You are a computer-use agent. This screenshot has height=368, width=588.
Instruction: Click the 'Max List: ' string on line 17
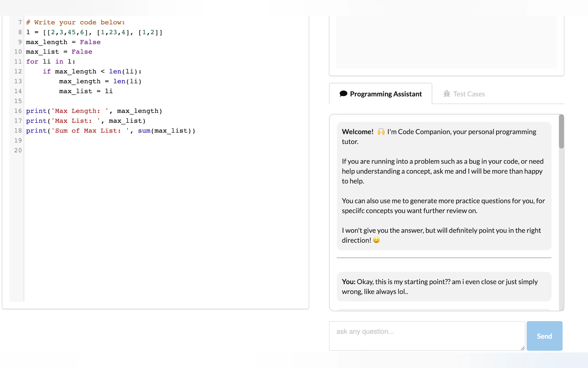(76, 121)
